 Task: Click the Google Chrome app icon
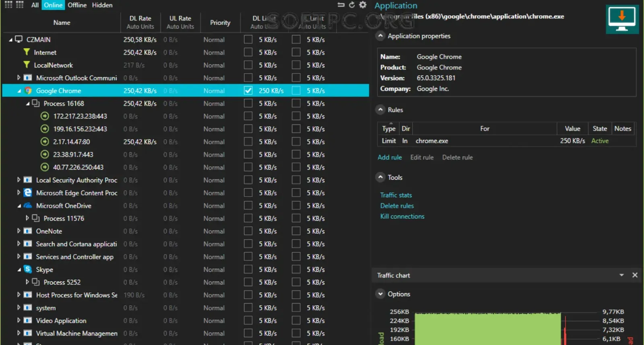point(28,90)
